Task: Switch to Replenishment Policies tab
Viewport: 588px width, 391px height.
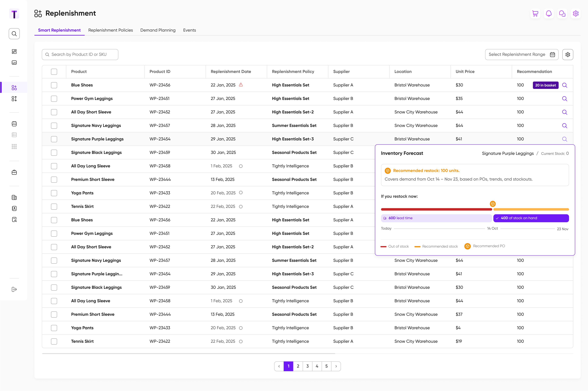Action: click(110, 30)
